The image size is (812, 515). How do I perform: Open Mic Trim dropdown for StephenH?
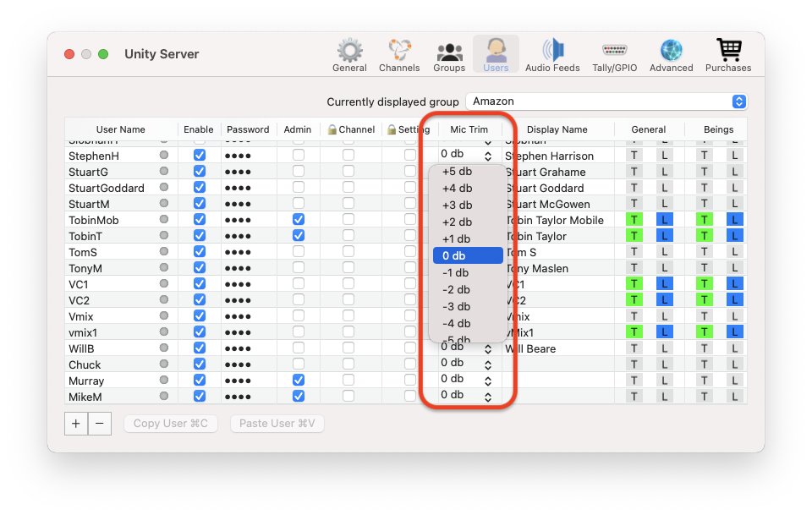pos(466,154)
